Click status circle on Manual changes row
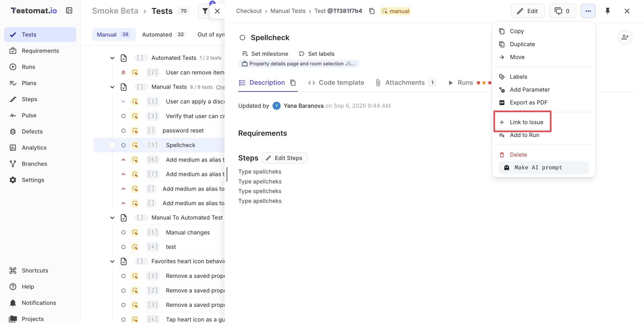Screen dimensions: 644x323 [123, 232]
